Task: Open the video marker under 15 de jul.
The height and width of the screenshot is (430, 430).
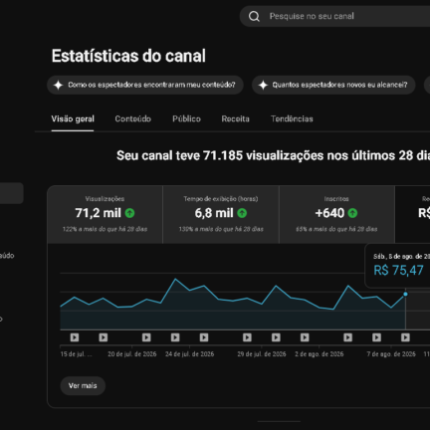Action: [74, 338]
